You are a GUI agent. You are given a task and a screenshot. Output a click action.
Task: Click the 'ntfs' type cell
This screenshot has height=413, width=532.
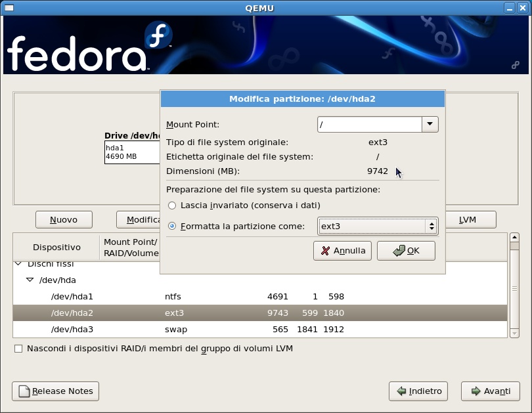[173, 297]
